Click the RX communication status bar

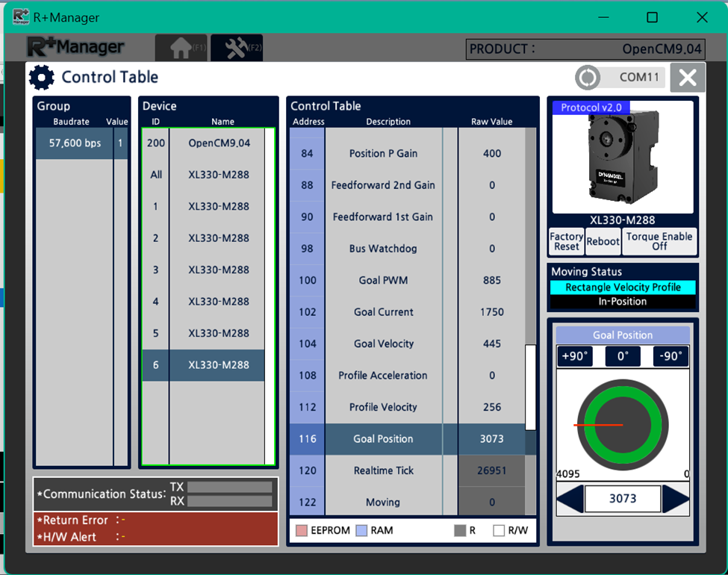tap(229, 501)
